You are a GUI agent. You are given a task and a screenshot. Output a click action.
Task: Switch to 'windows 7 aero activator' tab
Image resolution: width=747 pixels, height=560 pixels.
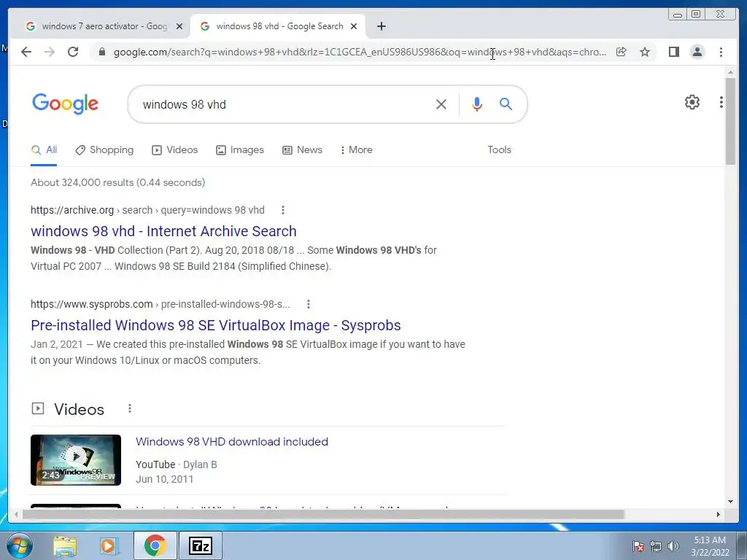coord(104,26)
